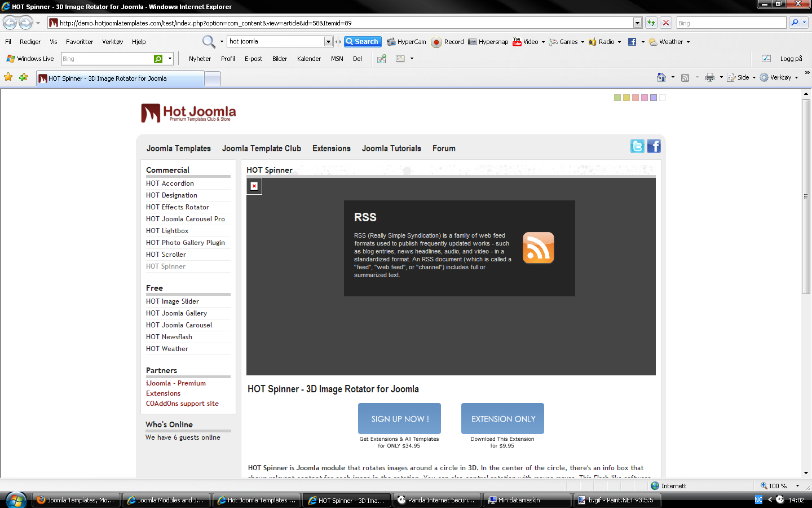This screenshot has height=508, width=812.
Task: Click the Record toolbar button
Action: click(x=448, y=42)
